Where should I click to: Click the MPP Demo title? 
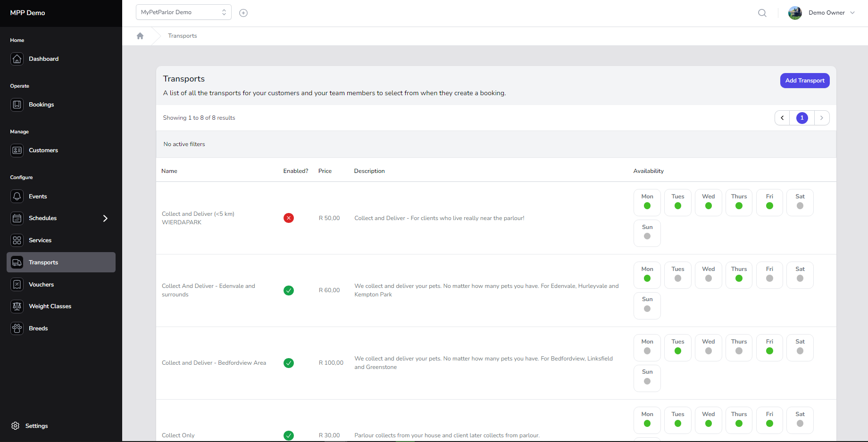click(27, 13)
